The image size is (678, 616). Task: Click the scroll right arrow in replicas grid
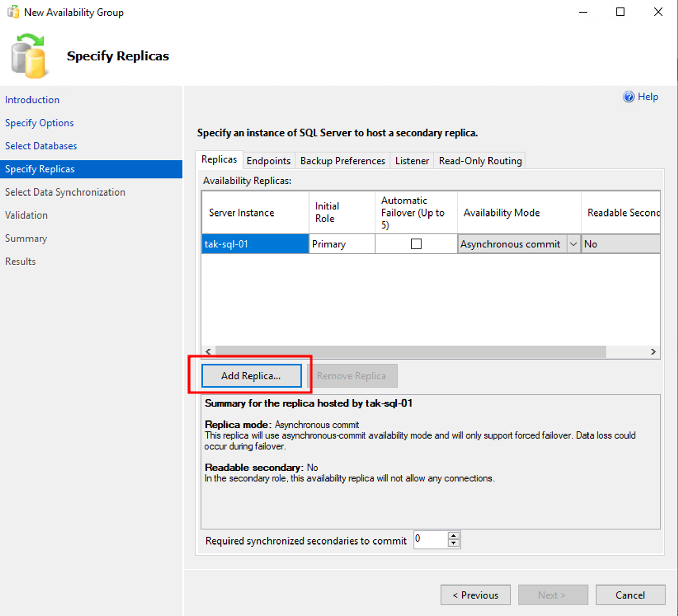pos(653,352)
